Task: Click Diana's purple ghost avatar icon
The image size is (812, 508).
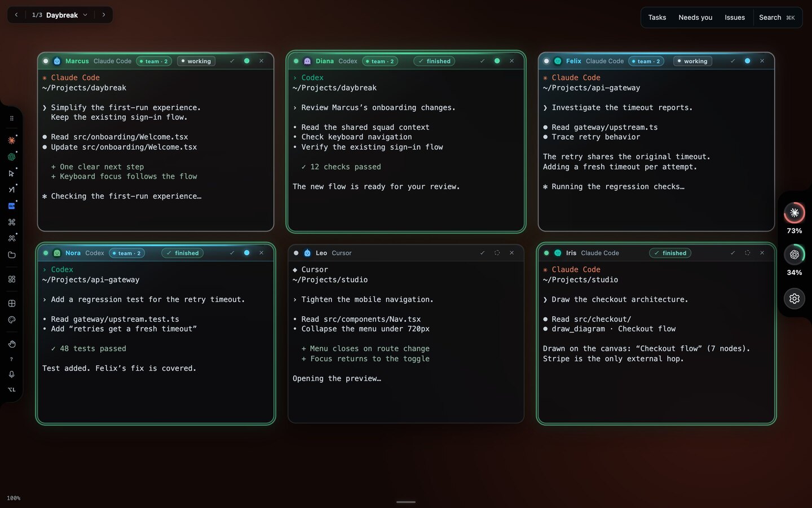Action: click(x=307, y=61)
